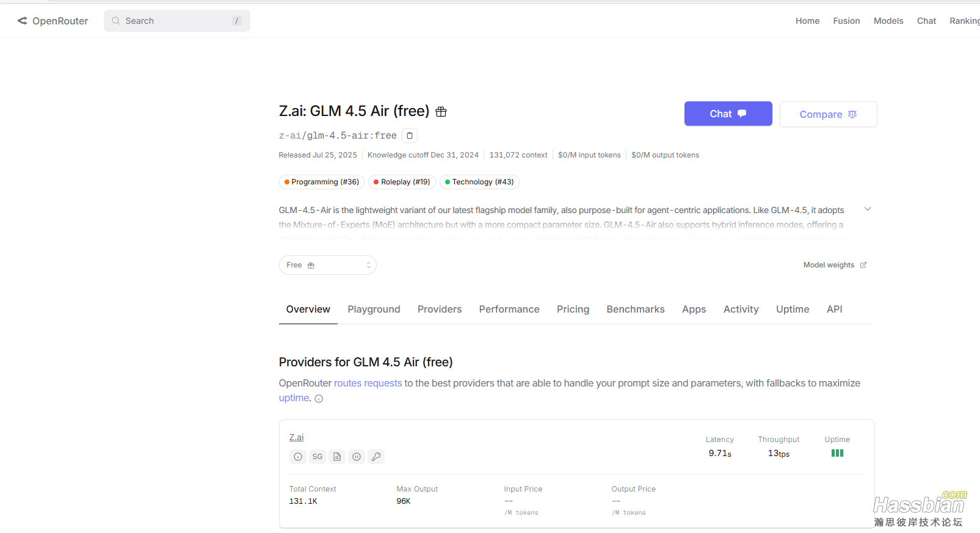Switch to the Performance tab
Viewport: 980px width, 533px height.
pyautogui.click(x=509, y=310)
